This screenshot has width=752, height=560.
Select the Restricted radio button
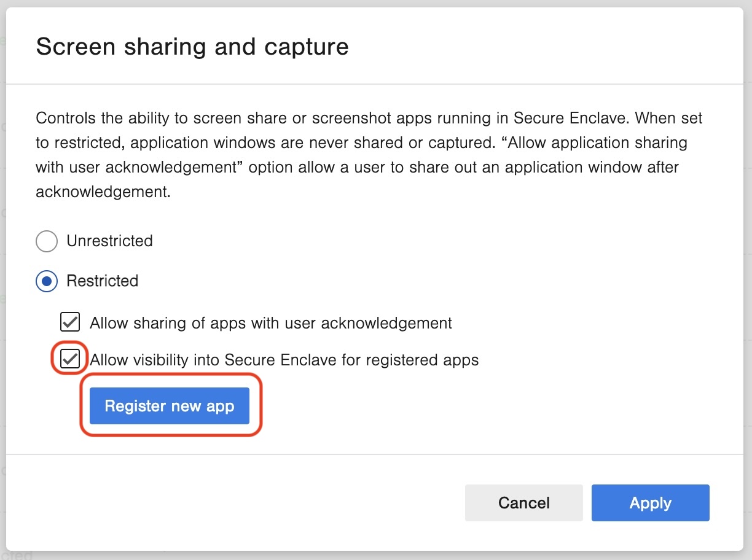click(x=46, y=281)
